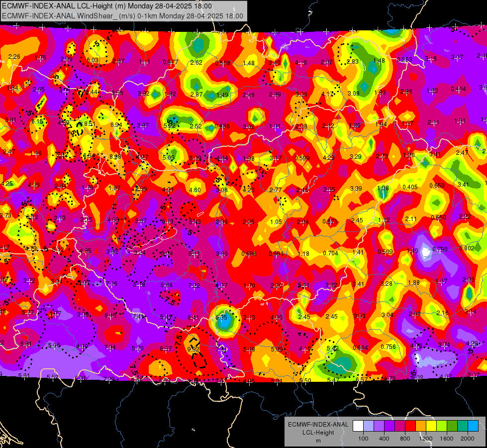Click the wind shear value 6.03
This screenshot has height=448, width=487.
pyautogui.click(x=93, y=60)
